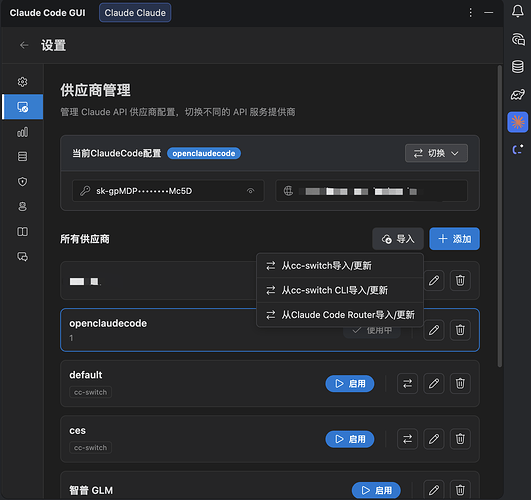Screen dimensions: 531x500
Task: Open the three-dot options menu in title bar
Action: (470, 13)
